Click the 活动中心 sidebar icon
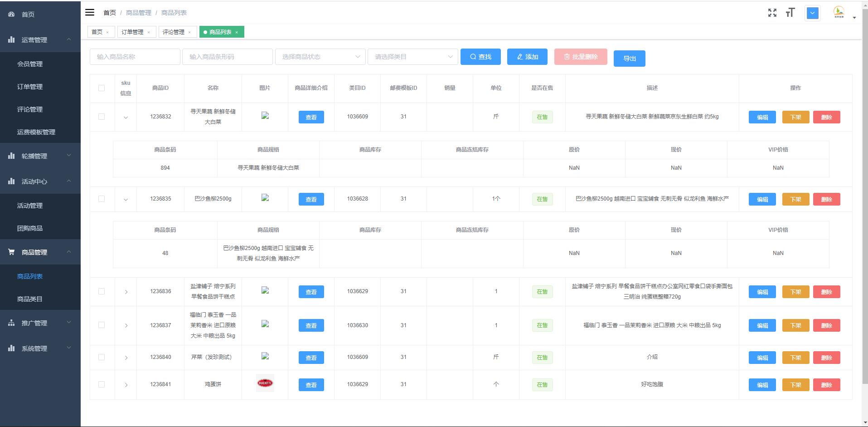868x427 pixels. coord(11,181)
